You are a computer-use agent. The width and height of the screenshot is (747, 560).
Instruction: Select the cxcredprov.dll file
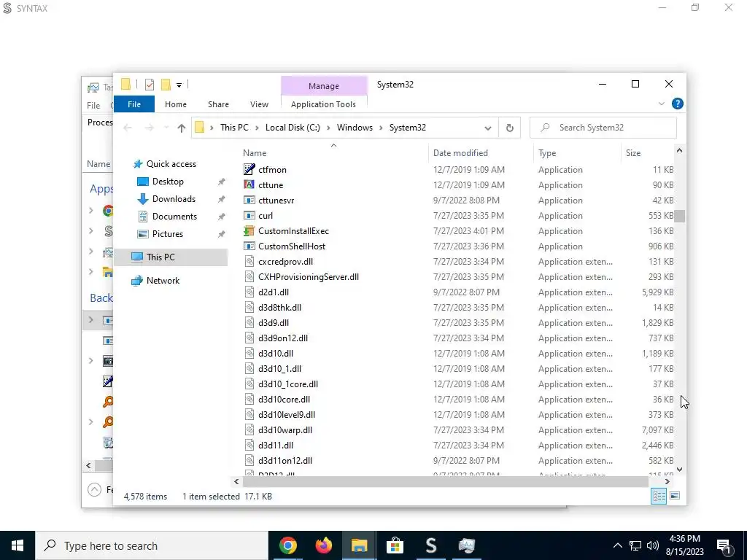(x=285, y=262)
